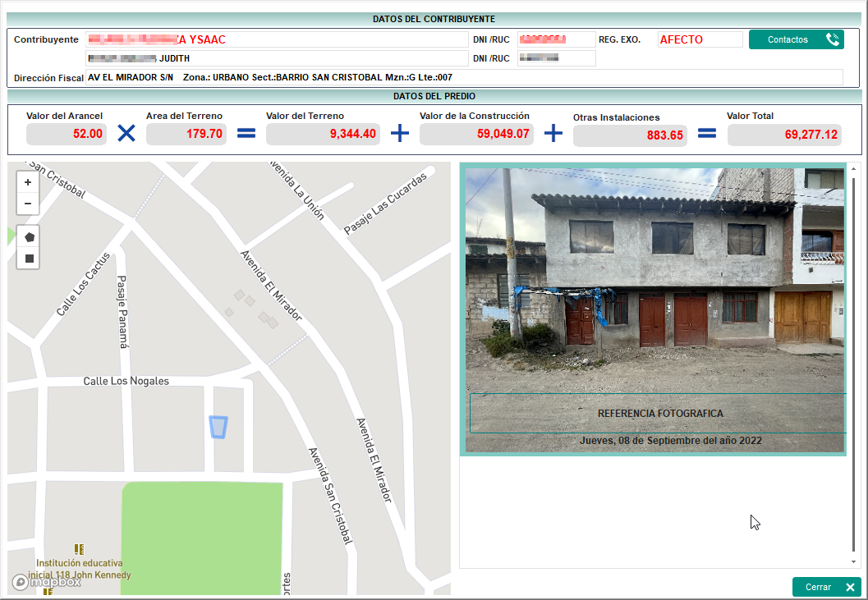The width and height of the screenshot is (868, 600).
Task: Click the first DNI/RUC field
Action: click(x=556, y=39)
